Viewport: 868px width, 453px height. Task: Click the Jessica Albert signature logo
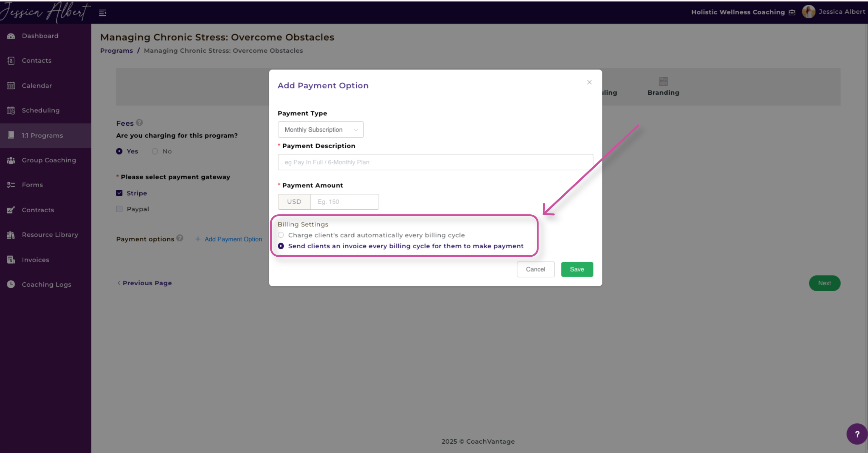[45, 12]
